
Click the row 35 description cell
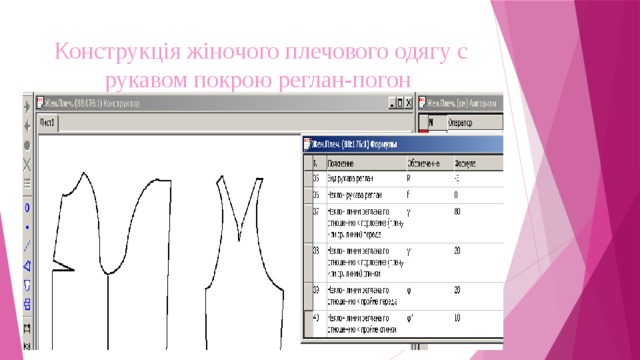(x=367, y=178)
